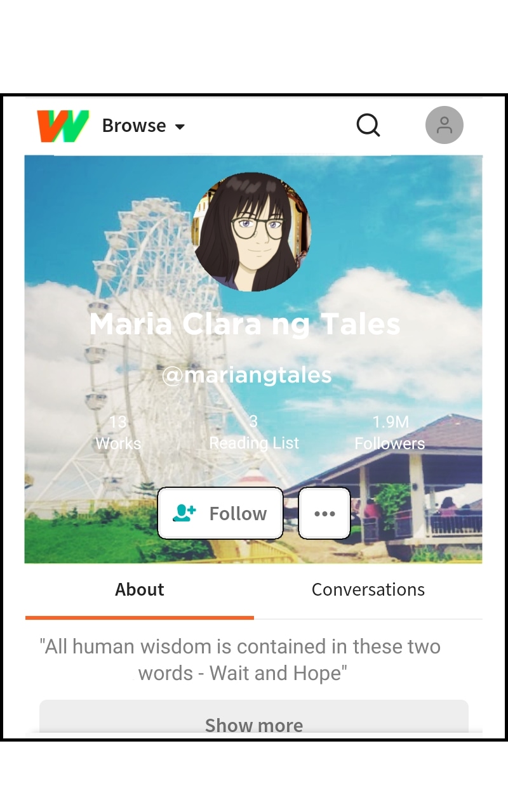
Task: View the 1.9M Followers list
Action: (390, 433)
